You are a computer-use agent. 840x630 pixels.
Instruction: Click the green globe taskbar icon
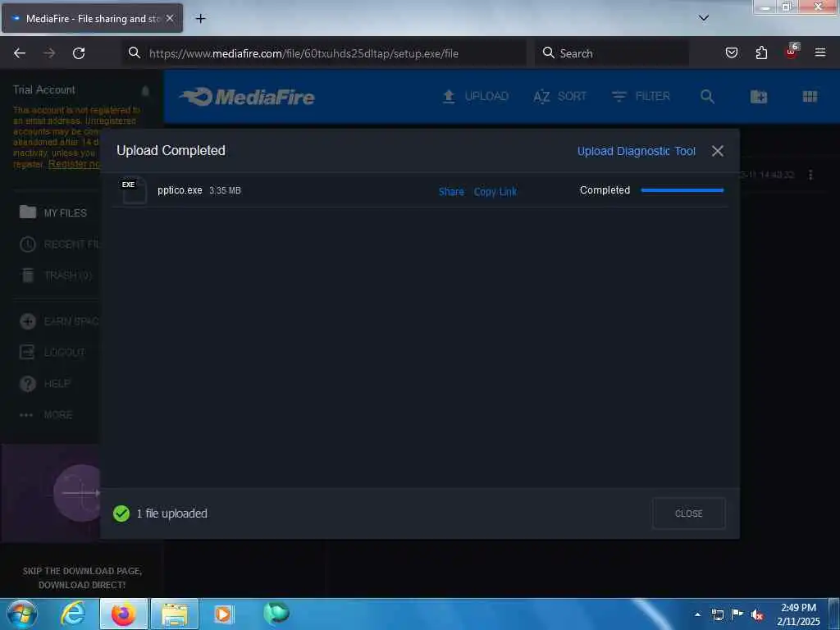276,613
